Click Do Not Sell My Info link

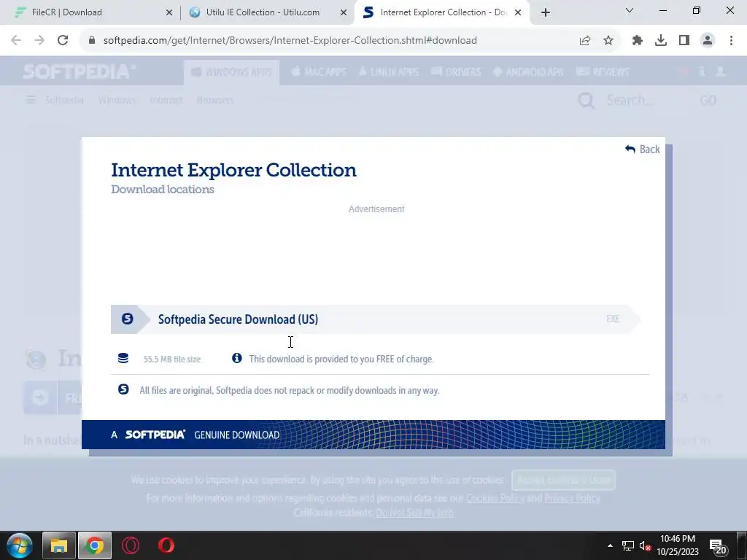tap(414, 513)
